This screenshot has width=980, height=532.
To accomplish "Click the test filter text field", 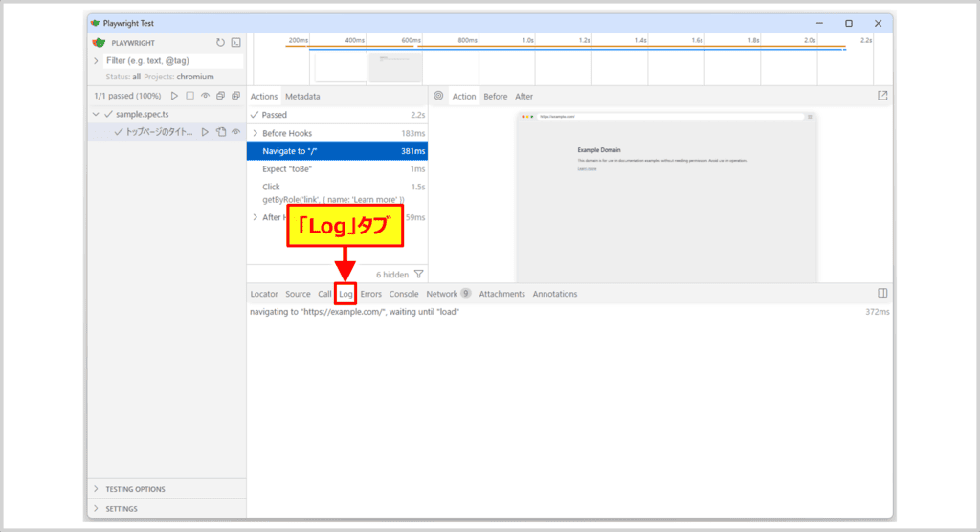I will pos(172,60).
